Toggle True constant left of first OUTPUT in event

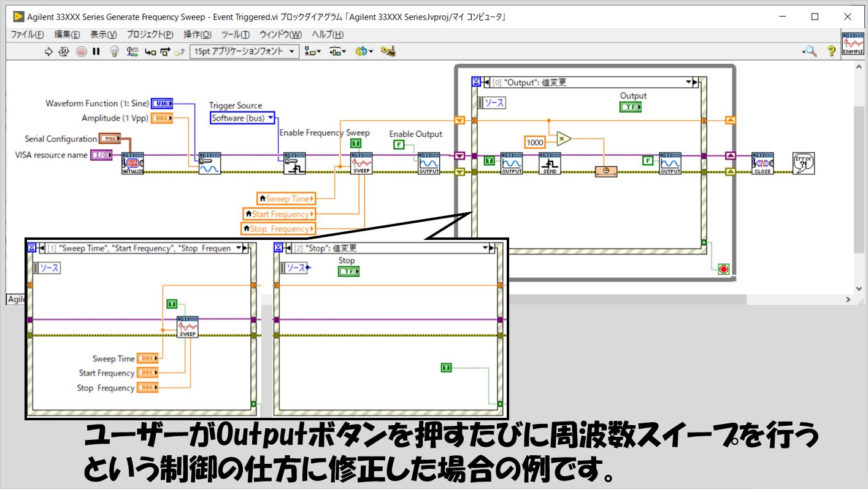490,161
